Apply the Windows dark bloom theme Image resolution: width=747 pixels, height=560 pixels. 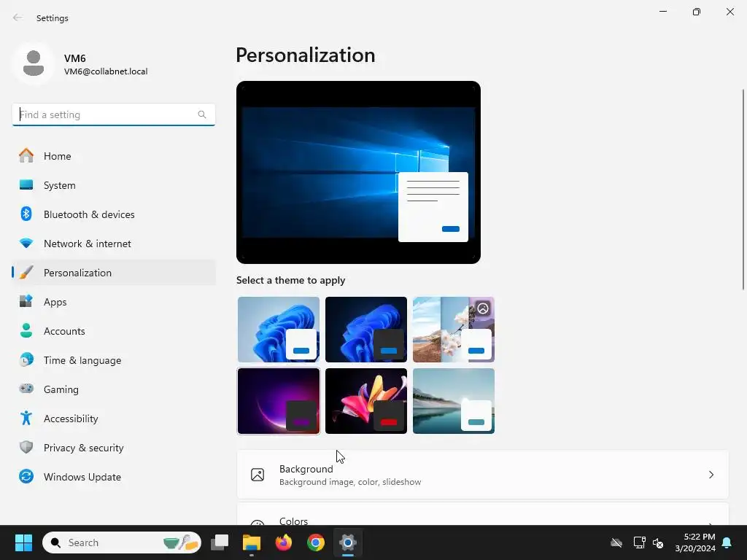tap(366, 330)
